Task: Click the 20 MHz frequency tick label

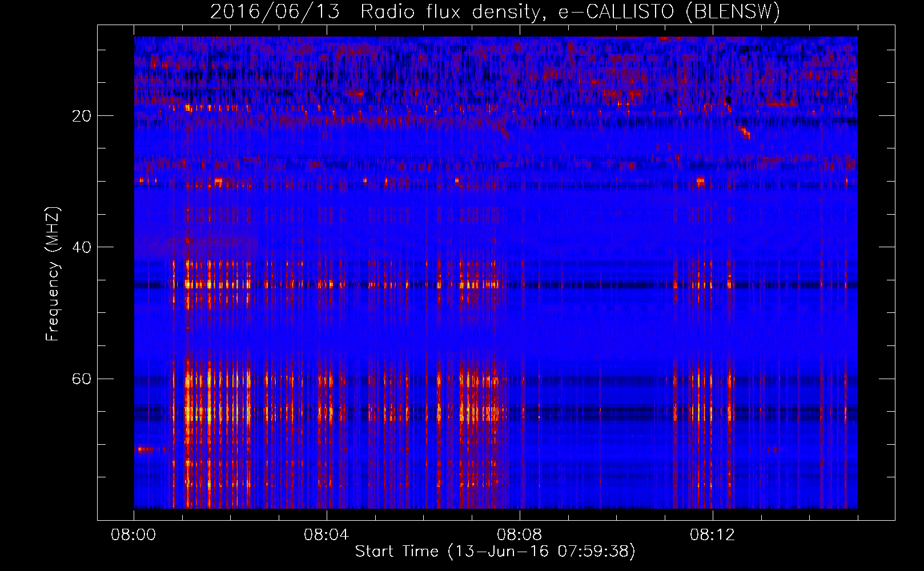Action: pyautogui.click(x=82, y=116)
